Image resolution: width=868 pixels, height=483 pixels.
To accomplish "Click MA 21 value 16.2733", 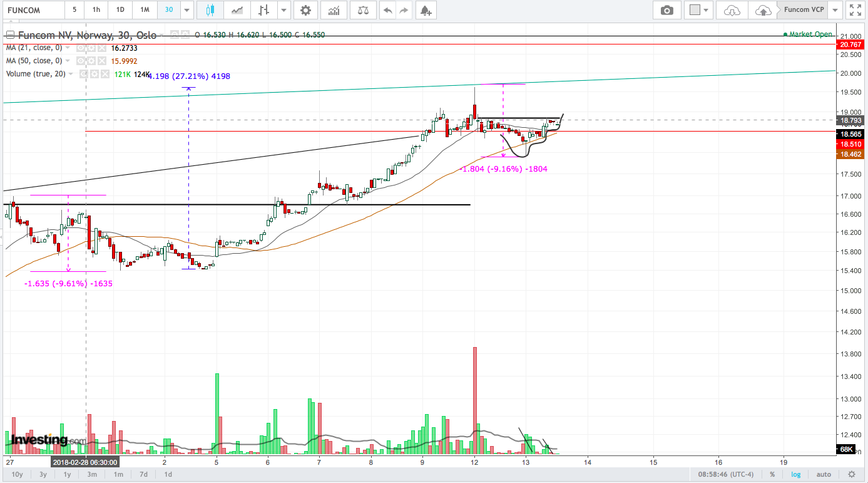I will [x=124, y=48].
